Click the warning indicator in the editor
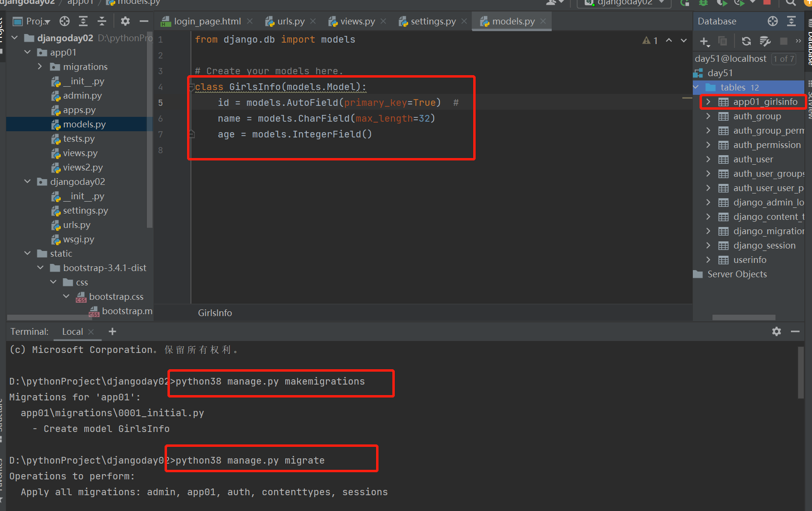The image size is (812, 511). [x=650, y=41]
